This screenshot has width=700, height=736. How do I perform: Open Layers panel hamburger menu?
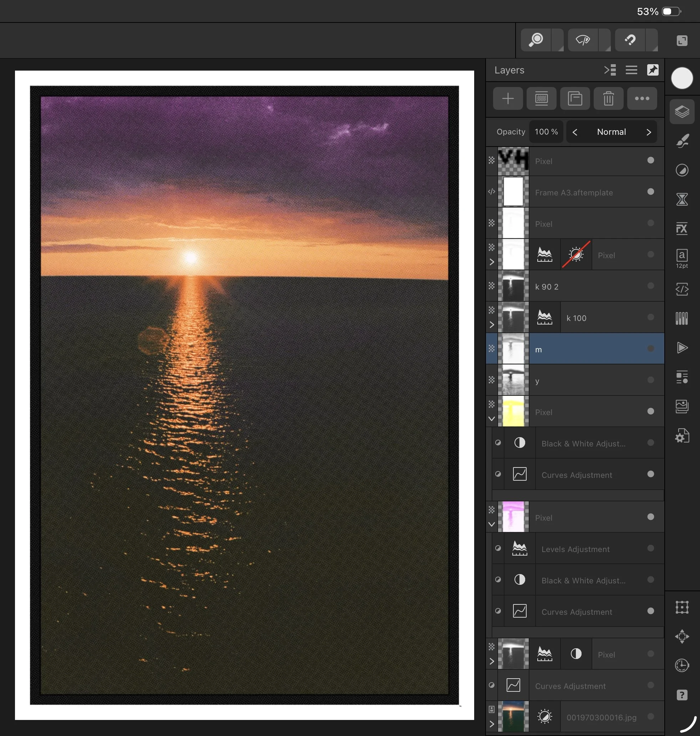pos(631,70)
